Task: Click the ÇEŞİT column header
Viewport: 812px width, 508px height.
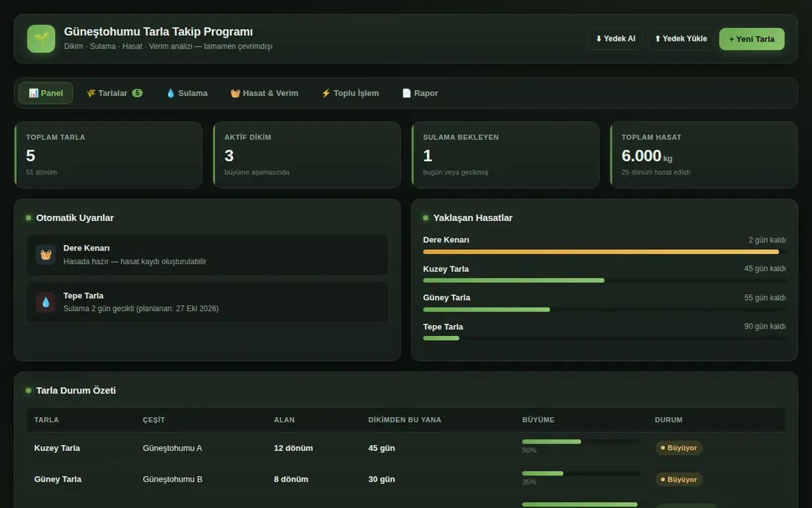Action: click(x=154, y=420)
